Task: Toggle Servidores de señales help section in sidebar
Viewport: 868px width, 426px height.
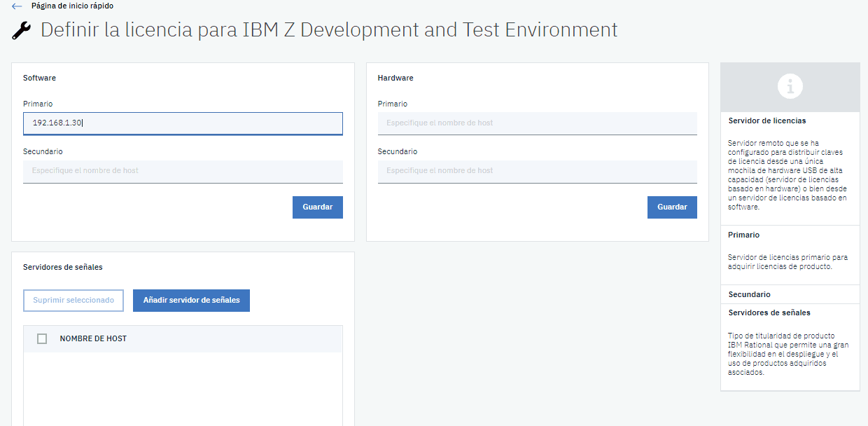Action: point(769,312)
